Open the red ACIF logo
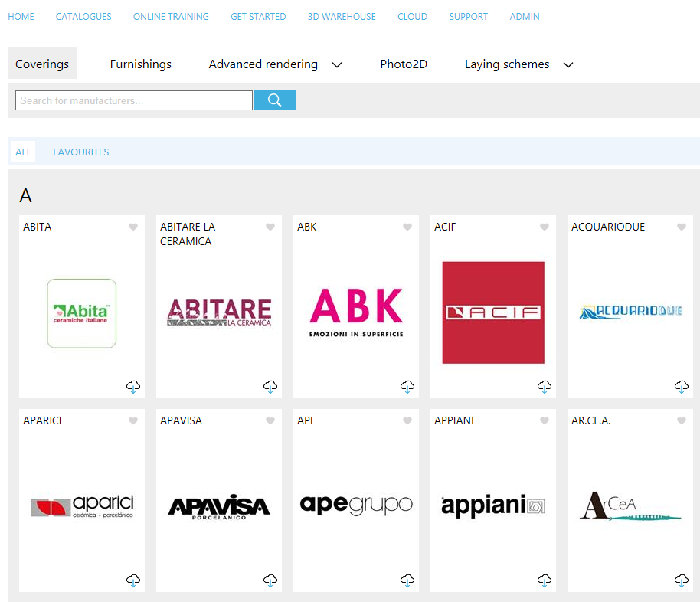 pyautogui.click(x=493, y=312)
